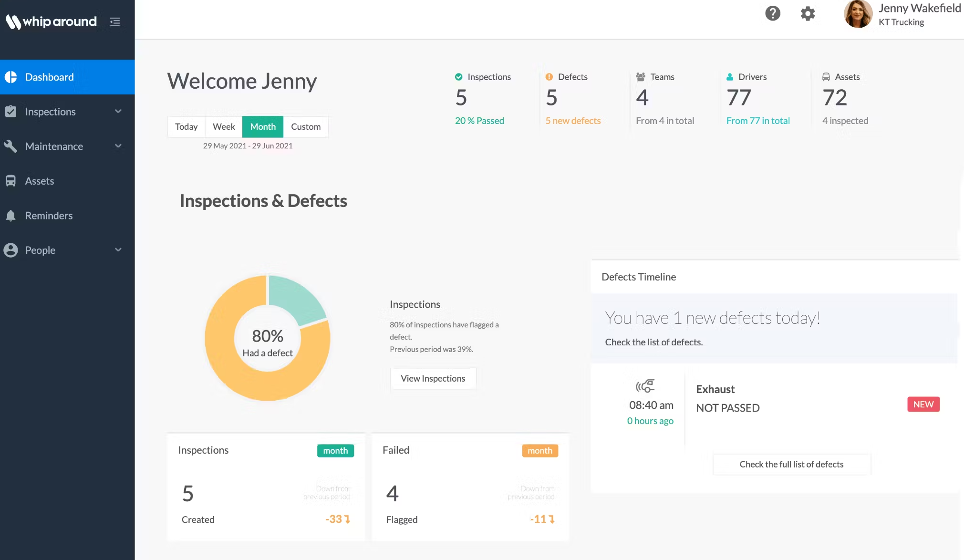
Task: Expand the Inspections sidebar chevron
Action: coord(118,111)
